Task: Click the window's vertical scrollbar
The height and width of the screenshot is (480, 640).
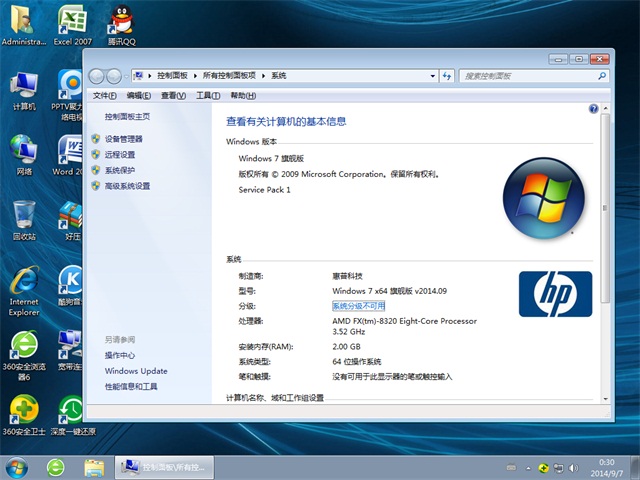Action: coord(603,250)
